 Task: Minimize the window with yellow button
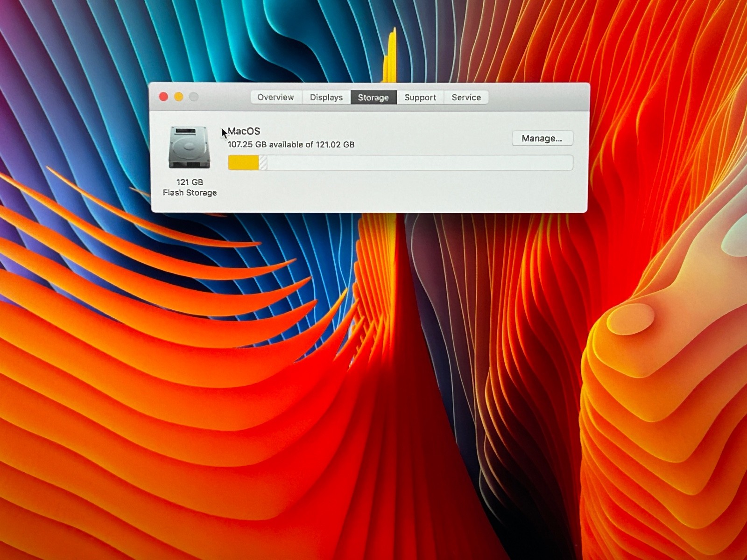(179, 97)
